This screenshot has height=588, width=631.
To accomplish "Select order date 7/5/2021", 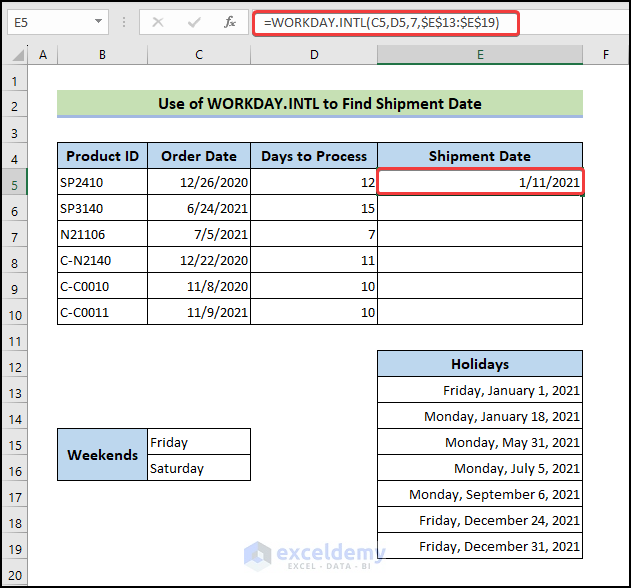I will coord(199,234).
